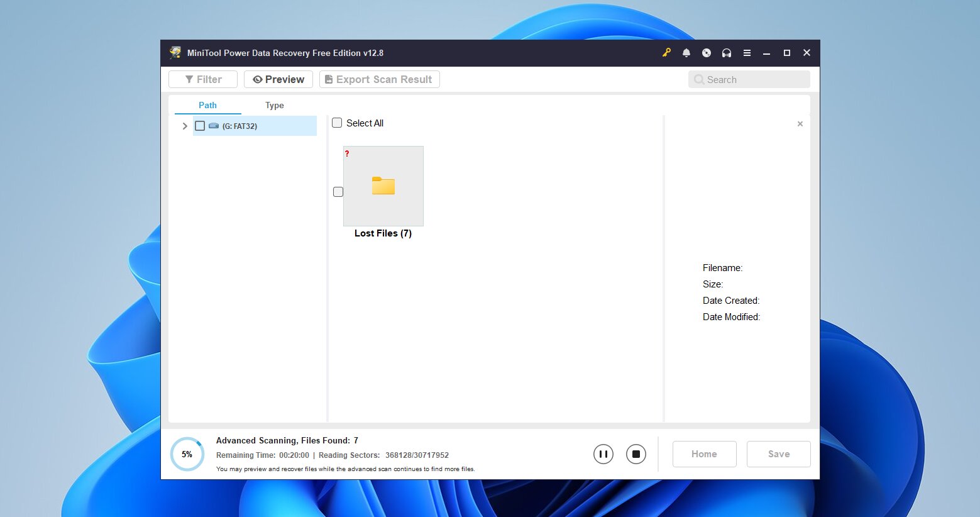
Task: Pause the advanced scan
Action: [x=603, y=453]
